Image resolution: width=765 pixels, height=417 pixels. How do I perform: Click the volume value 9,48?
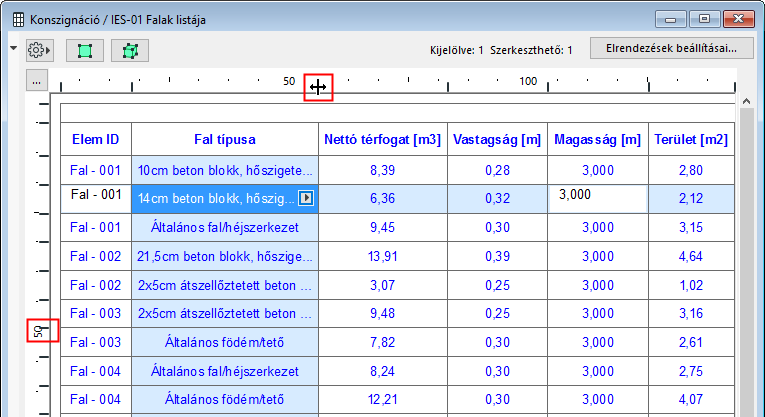[382, 313]
